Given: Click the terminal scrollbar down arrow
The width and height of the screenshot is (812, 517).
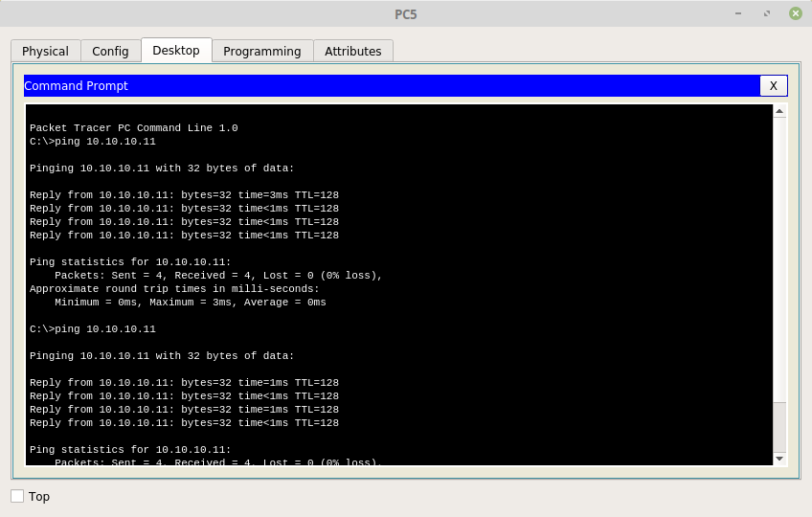Looking at the screenshot, I should [779, 459].
